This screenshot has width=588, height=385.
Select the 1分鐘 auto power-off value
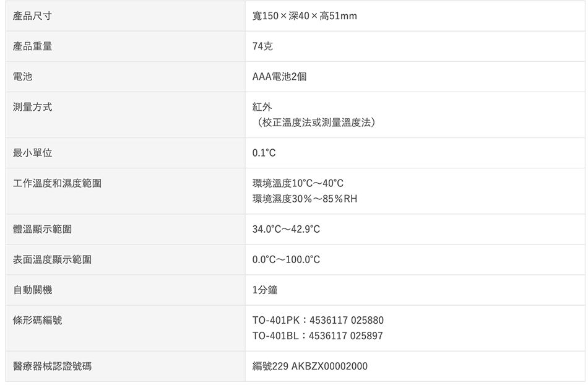click(265, 290)
